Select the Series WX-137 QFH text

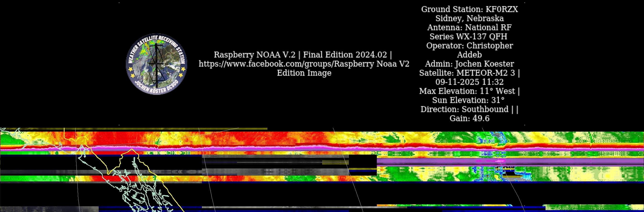pos(468,37)
